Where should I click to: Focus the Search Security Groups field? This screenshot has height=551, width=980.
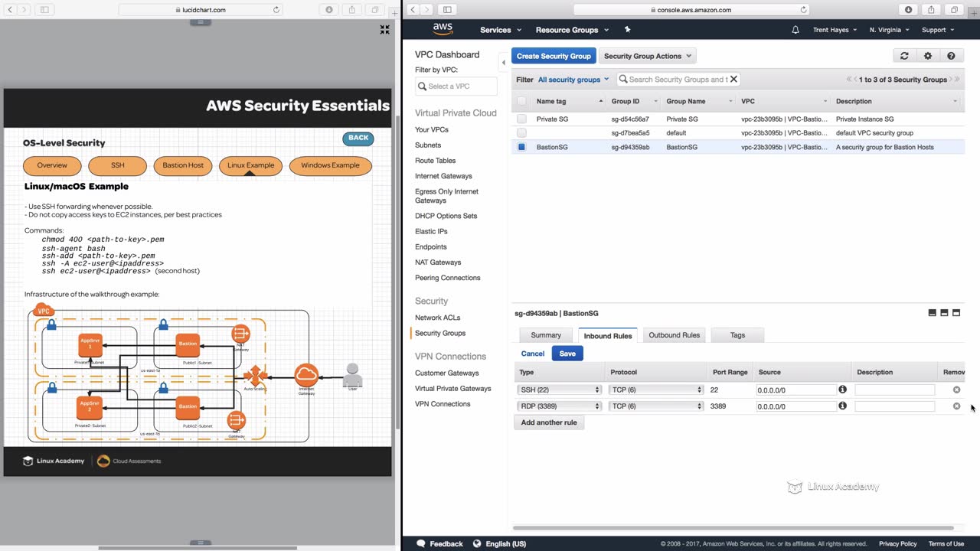[677, 80]
